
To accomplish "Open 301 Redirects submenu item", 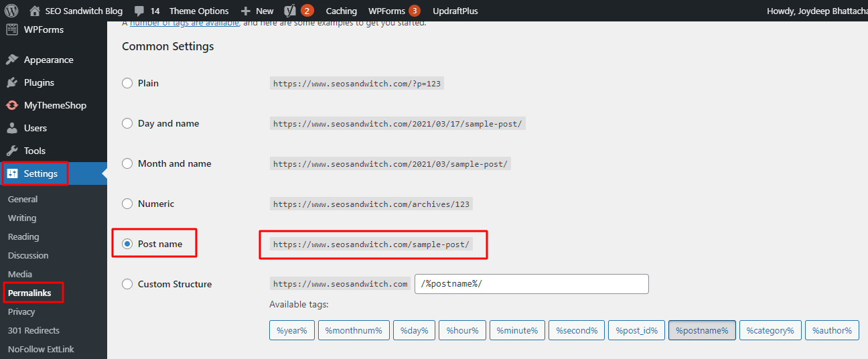I will (x=33, y=330).
